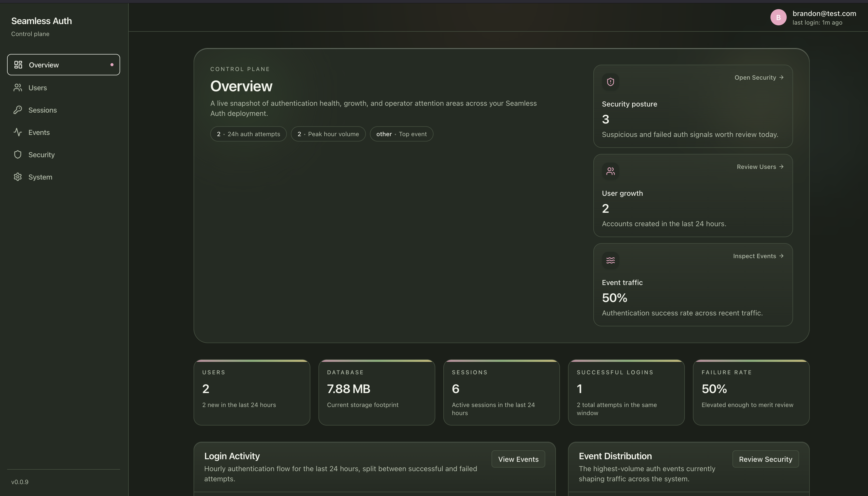Click the User growth count 2

point(605,208)
